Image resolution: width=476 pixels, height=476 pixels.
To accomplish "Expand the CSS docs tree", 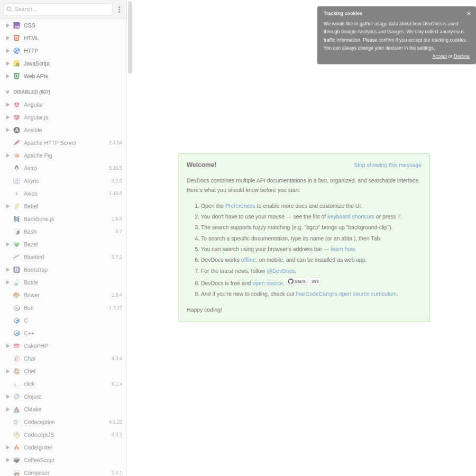I will 8,25.
